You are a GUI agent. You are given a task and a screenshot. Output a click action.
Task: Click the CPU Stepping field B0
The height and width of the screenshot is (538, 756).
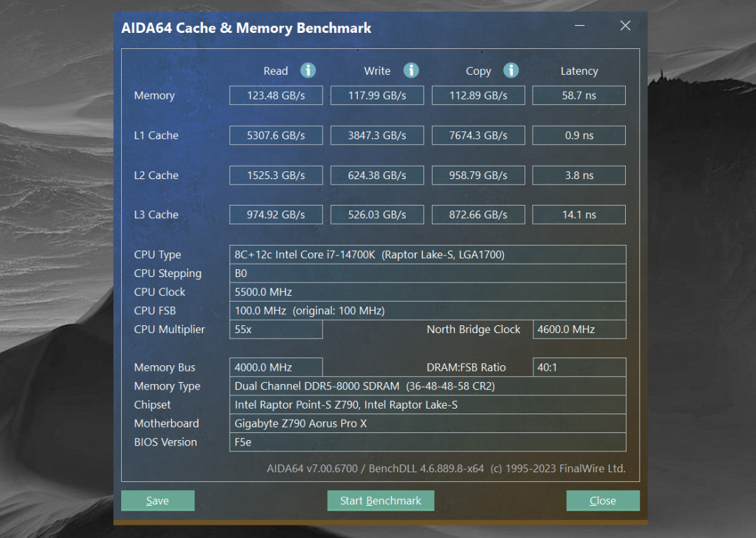(428, 274)
